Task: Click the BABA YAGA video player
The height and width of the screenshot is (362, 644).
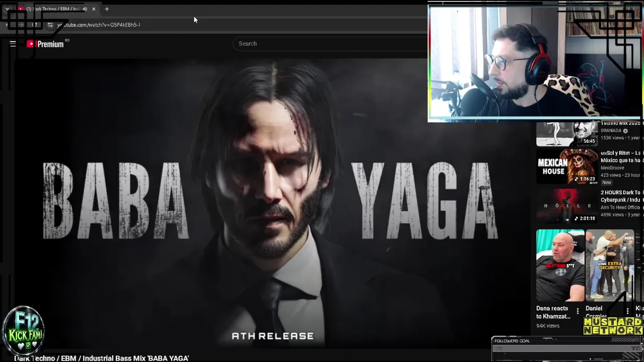Action: click(272, 204)
